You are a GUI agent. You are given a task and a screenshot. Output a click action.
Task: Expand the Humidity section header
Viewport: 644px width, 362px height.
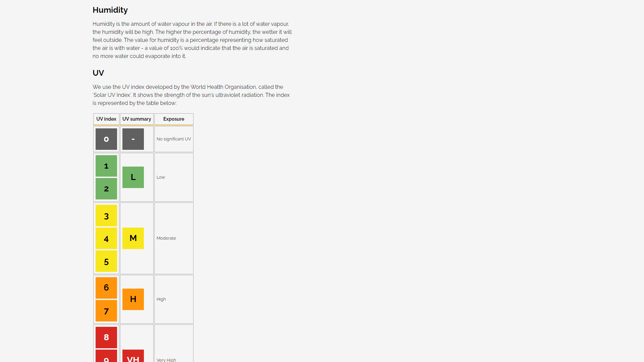109,10
